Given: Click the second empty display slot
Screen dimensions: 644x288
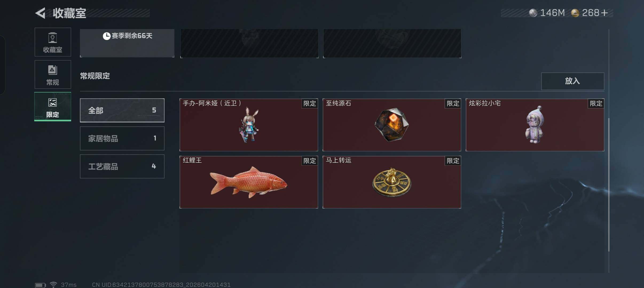Looking at the screenshot, I should pyautogui.click(x=392, y=43).
